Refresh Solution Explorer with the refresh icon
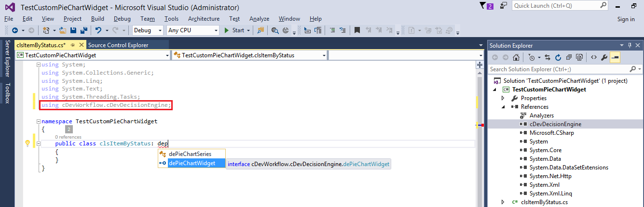The image size is (644, 207). 558,58
